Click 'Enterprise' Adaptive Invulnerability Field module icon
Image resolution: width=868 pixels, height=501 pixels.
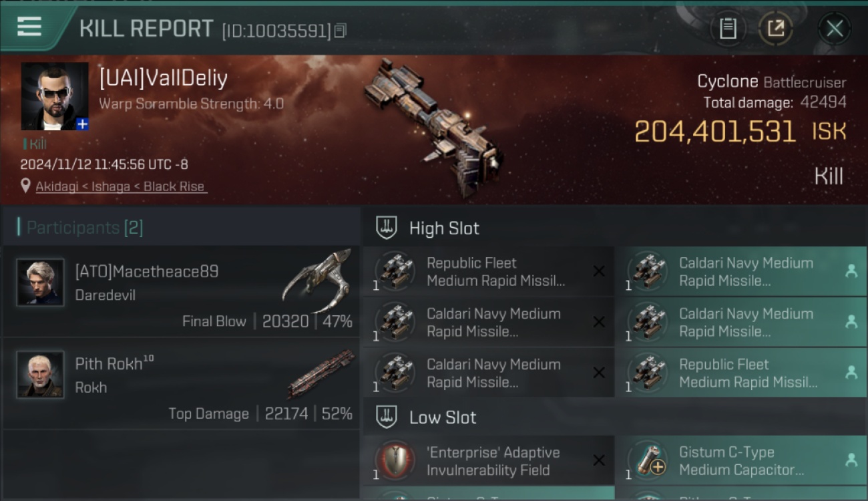[396, 461]
